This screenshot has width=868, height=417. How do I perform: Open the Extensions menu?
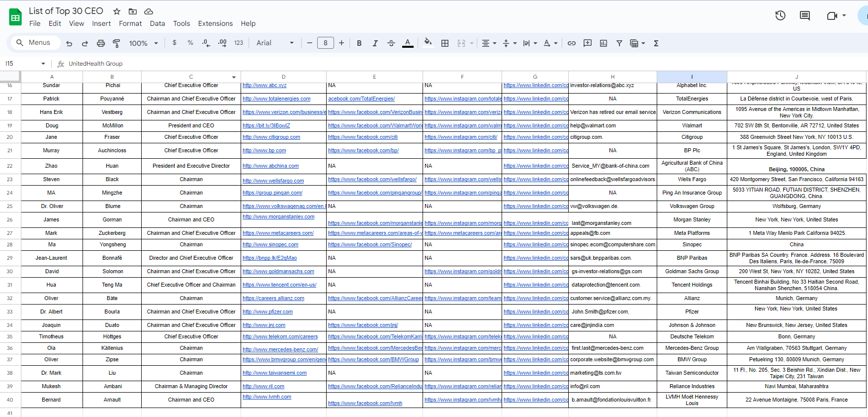(215, 23)
